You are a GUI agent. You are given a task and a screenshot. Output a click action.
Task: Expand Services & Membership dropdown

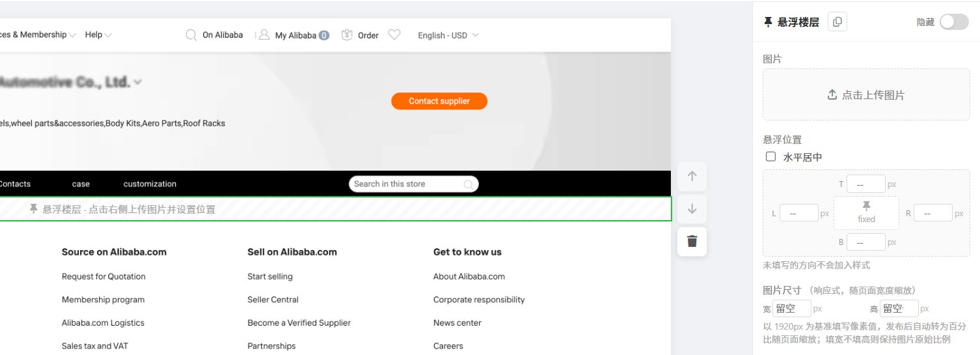[73, 35]
